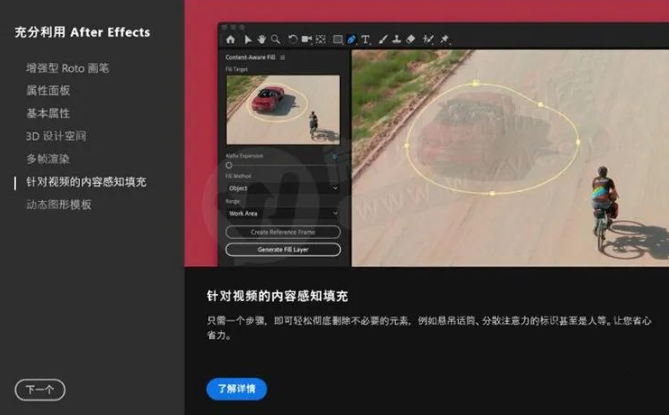Click the 针对视频的内容感知填充 content heading
Viewport: 669px width, 415px height.
pos(277,296)
